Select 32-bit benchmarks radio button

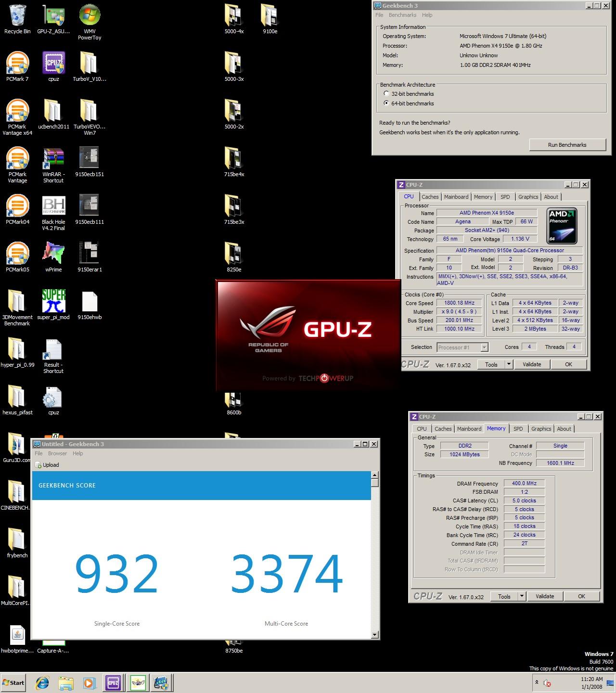point(386,93)
